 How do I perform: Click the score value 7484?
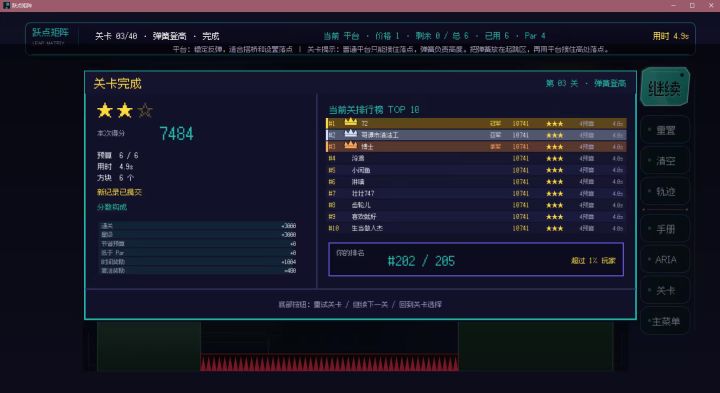pos(176,134)
